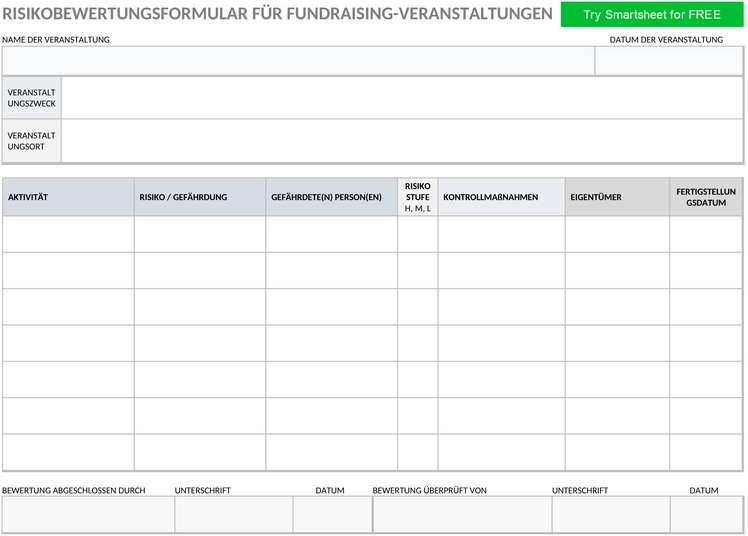748x536 pixels.
Task: Click the Veranstaltungszweck entry field
Action: 402,98
